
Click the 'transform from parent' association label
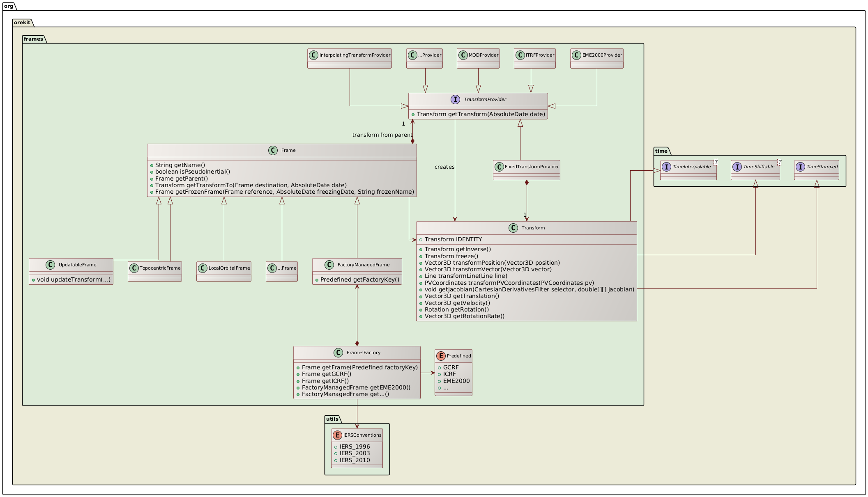[x=382, y=135]
